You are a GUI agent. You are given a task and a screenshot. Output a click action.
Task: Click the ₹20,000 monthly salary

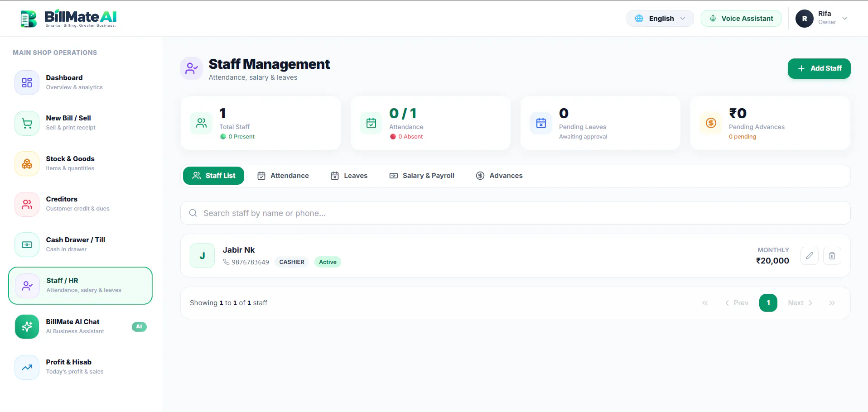[x=772, y=261]
